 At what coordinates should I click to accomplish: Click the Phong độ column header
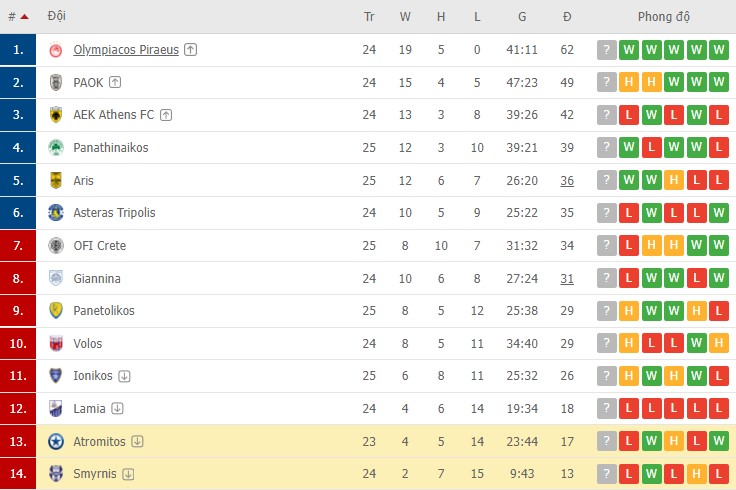pos(663,17)
